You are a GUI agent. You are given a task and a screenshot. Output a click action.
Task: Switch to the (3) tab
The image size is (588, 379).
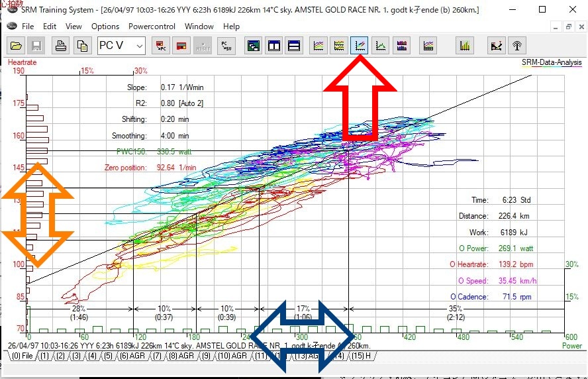pyautogui.click(x=76, y=356)
